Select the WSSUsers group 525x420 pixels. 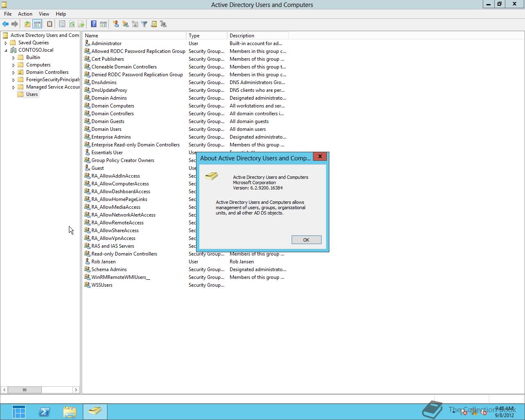[185, 285]
